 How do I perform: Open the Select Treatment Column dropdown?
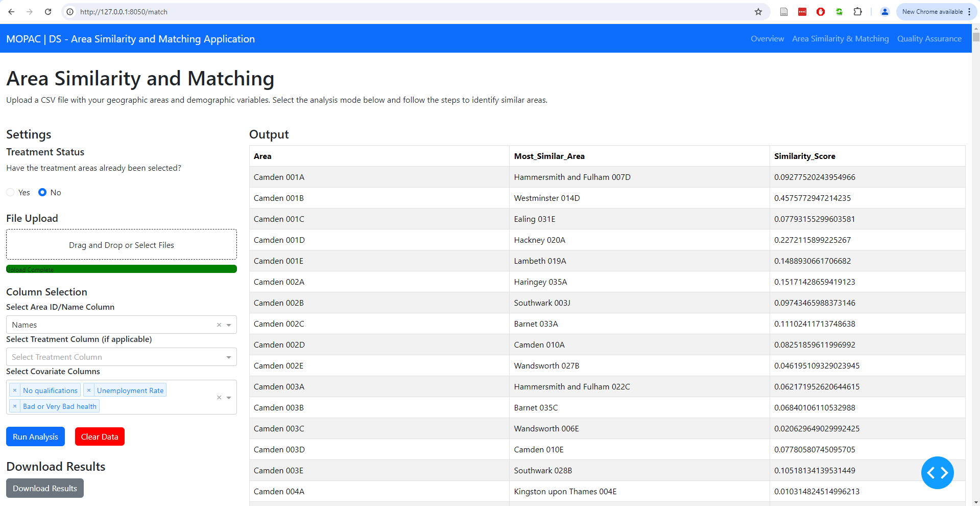point(122,357)
